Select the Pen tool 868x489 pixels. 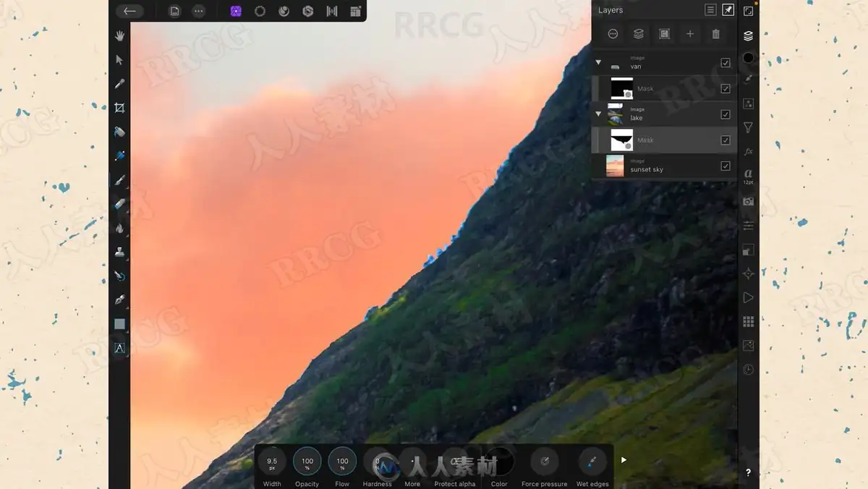[119, 299]
